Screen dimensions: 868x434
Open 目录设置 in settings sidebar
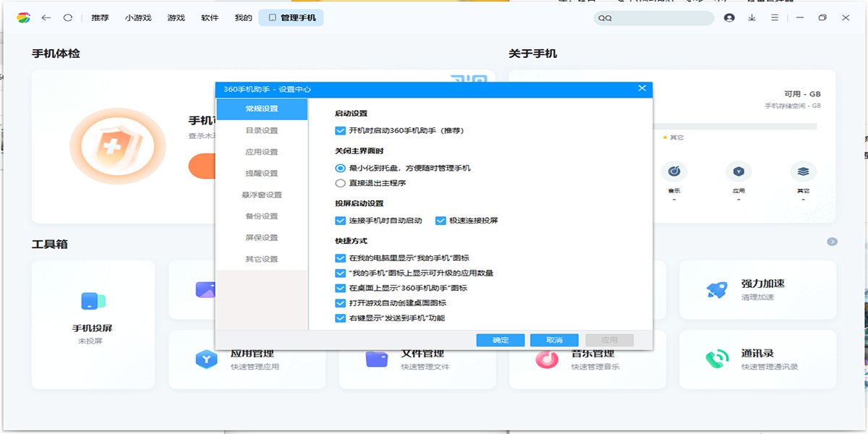pyautogui.click(x=262, y=131)
